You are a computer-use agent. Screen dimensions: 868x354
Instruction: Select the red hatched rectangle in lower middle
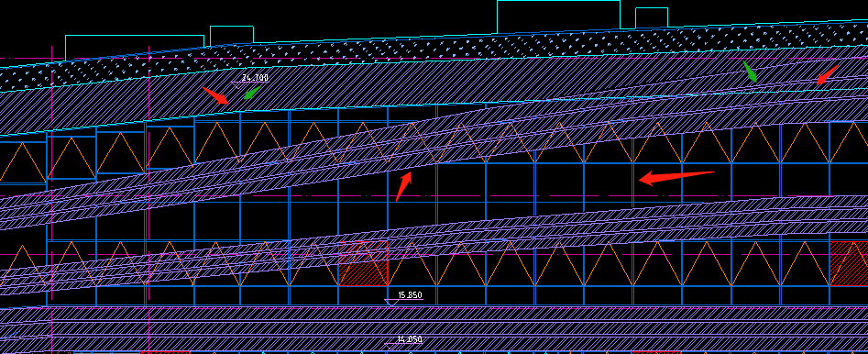[x=363, y=263]
